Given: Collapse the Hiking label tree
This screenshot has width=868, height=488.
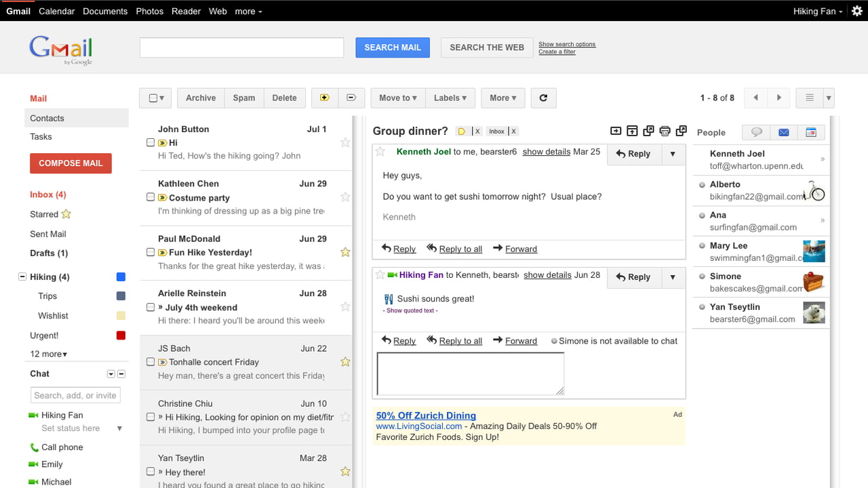Looking at the screenshot, I should pos(22,277).
